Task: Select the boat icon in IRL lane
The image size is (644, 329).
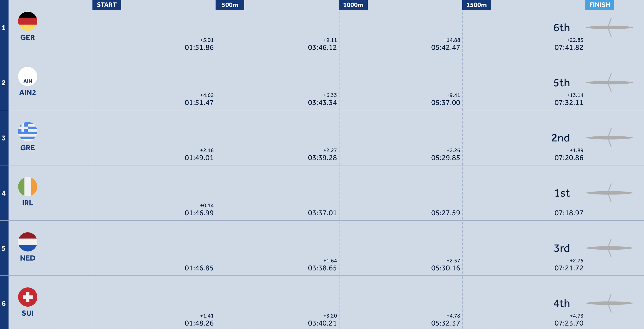Action: point(609,193)
